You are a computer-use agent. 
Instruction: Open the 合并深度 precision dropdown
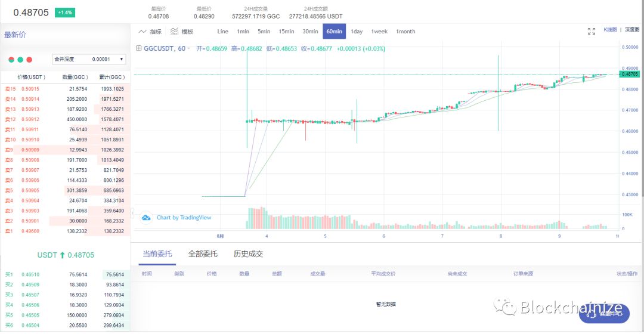pos(89,59)
